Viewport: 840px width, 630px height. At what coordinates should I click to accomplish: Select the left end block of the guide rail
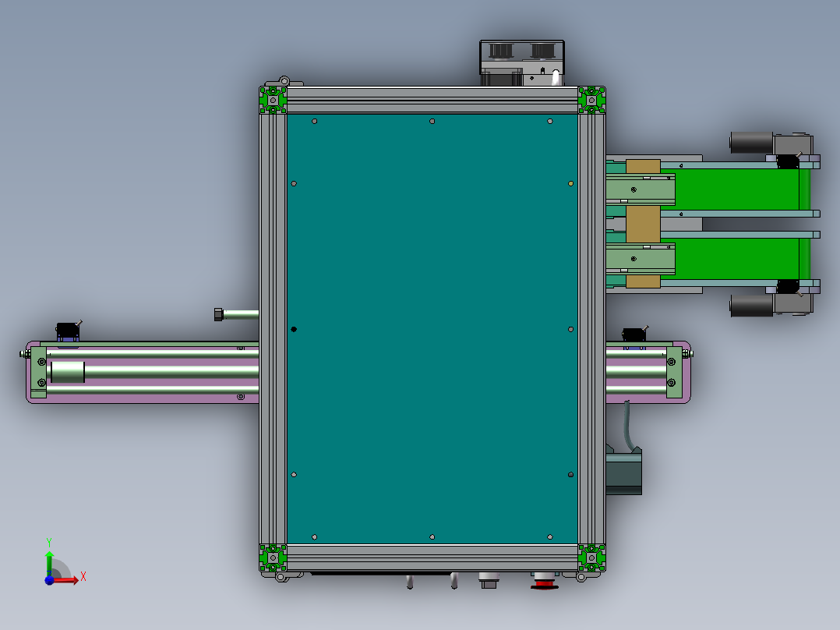click(x=39, y=372)
